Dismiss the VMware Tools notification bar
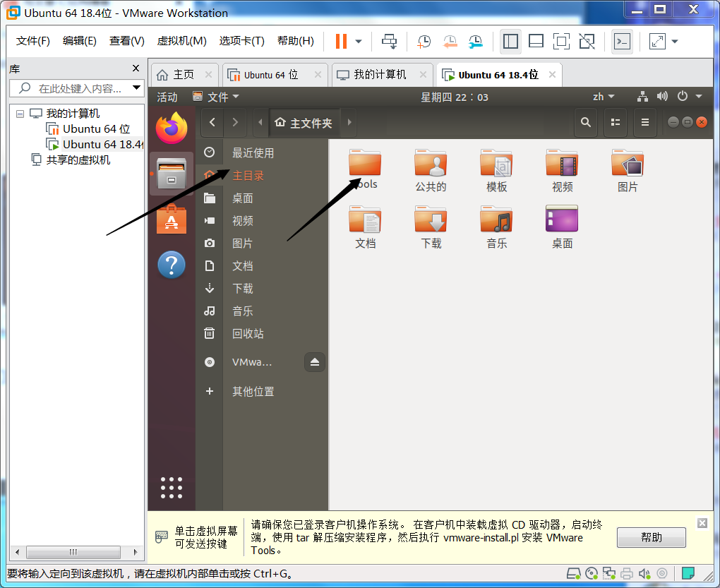Viewport: 720px width, 588px height. pyautogui.click(x=702, y=523)
